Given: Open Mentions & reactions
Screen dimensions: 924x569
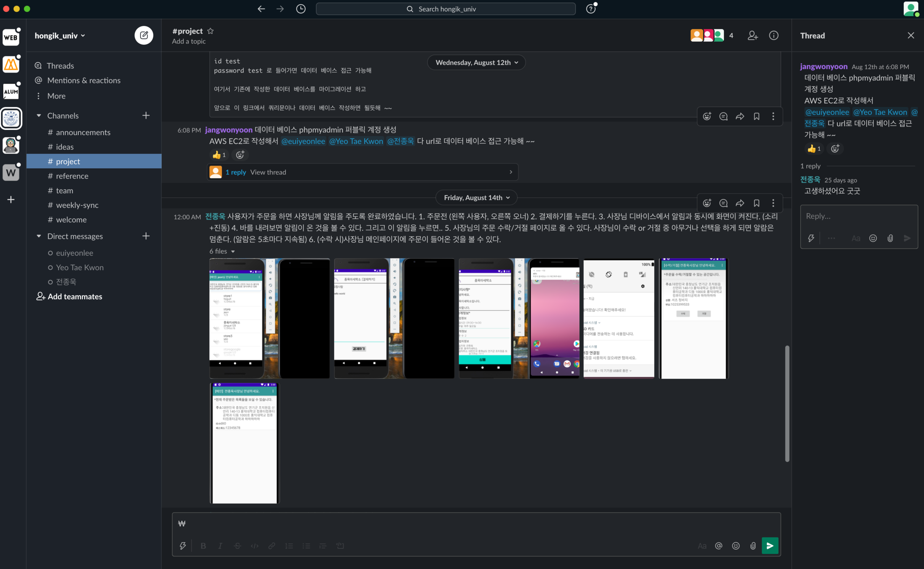Looking at the screenshot, I should pos(83,81).
